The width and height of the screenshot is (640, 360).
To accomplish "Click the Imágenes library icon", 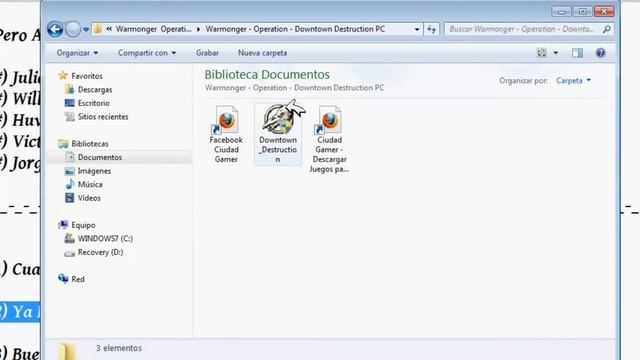I will coord(70,171).
